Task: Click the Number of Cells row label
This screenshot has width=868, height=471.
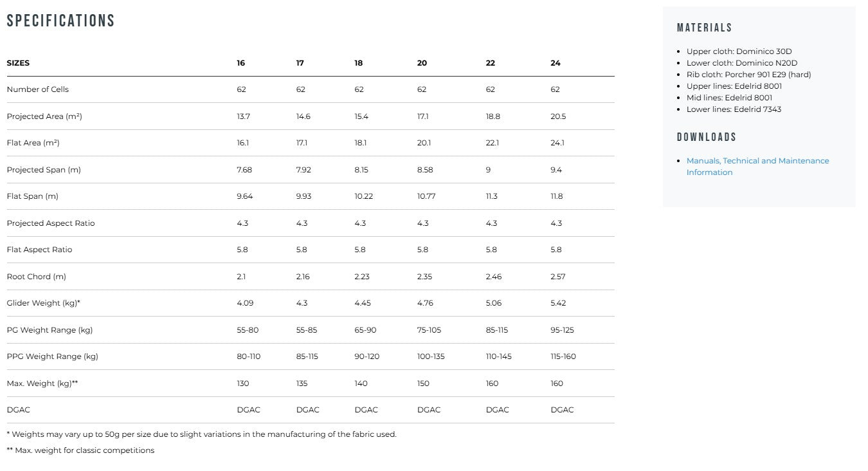Action: pos(38,89)
